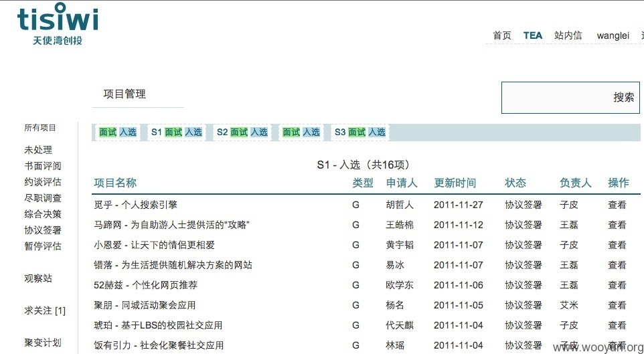Image resolution: width=644 pixels, height=354 pixels.
Task: Click applicant 欧学东
Action: [400, 286]
